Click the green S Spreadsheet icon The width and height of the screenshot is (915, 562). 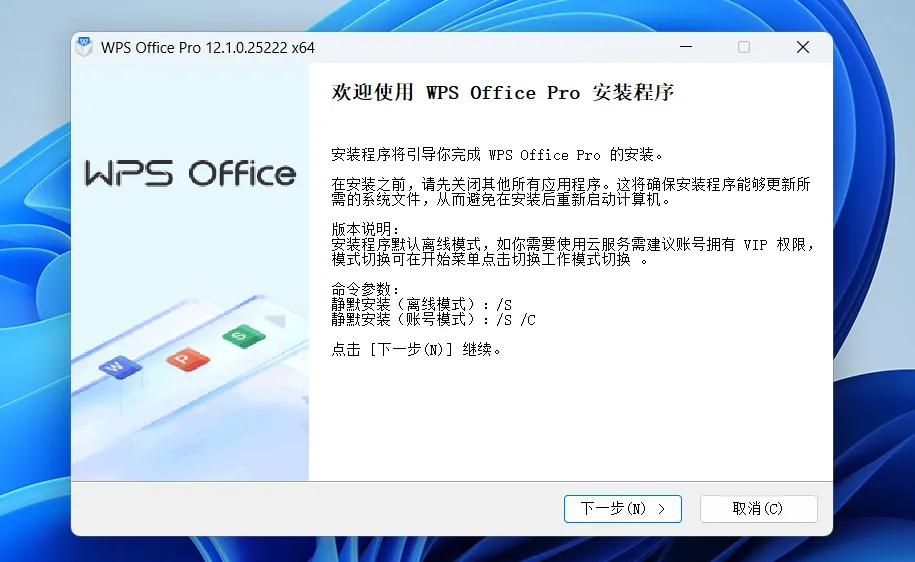(244, 336)
